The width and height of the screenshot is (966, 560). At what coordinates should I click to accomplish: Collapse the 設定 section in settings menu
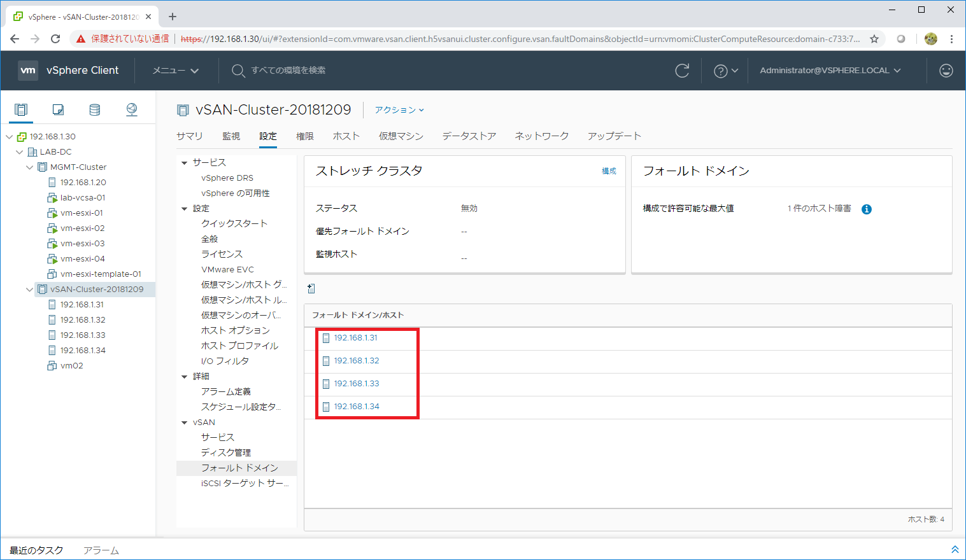point(185,209)
